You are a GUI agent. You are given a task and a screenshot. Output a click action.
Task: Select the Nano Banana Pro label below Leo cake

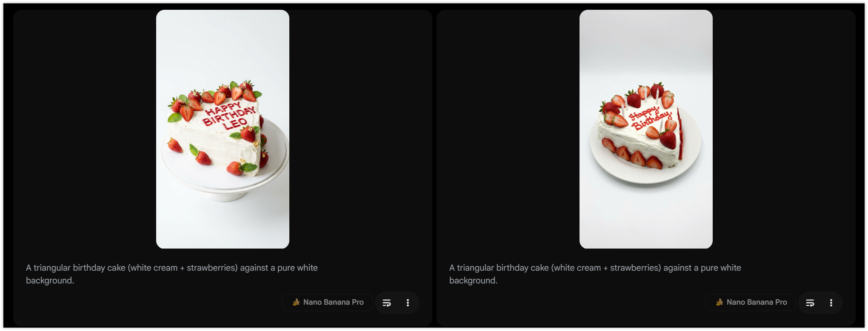point(333,302)
